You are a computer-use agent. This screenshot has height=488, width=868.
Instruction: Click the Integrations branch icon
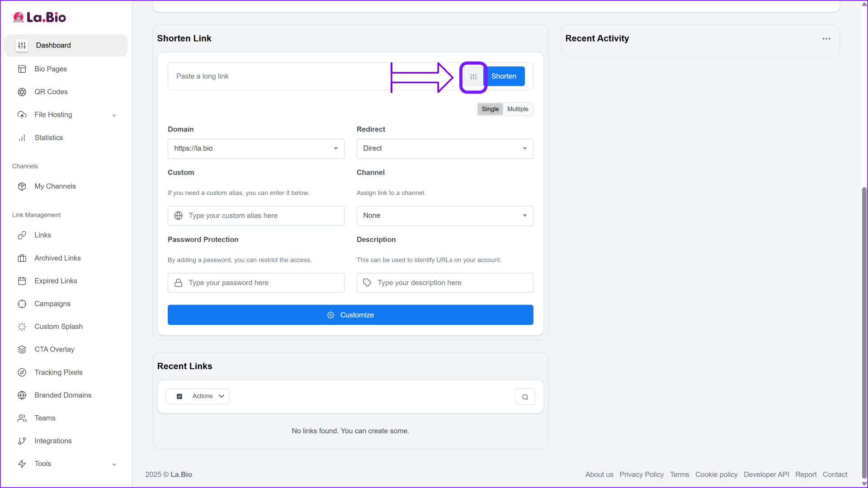pos(22,441)
